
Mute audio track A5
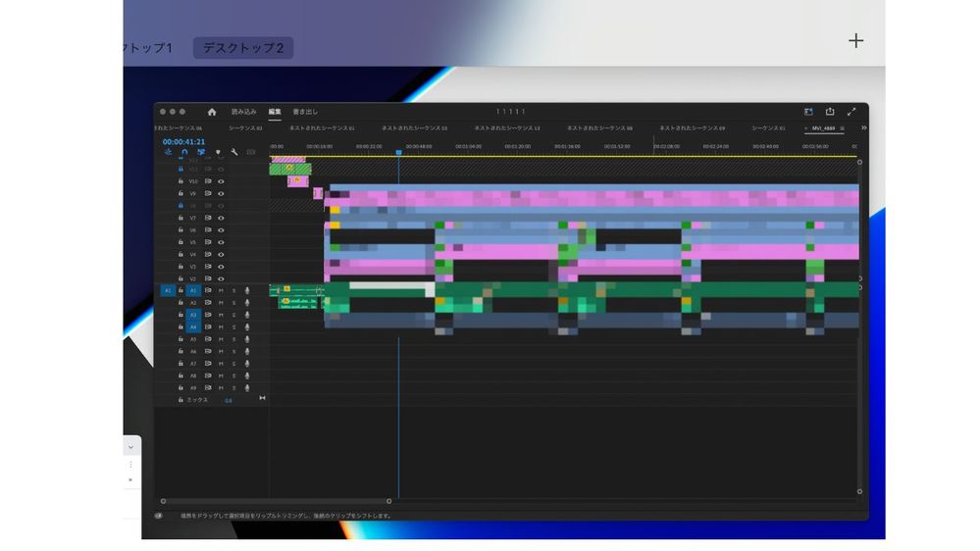[222, 339]
